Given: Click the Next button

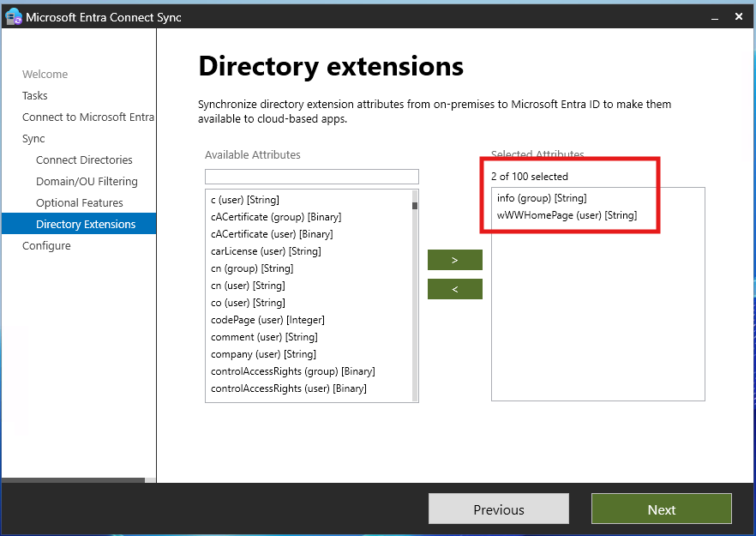Looking at the screenshot, I should pos(661,508).
